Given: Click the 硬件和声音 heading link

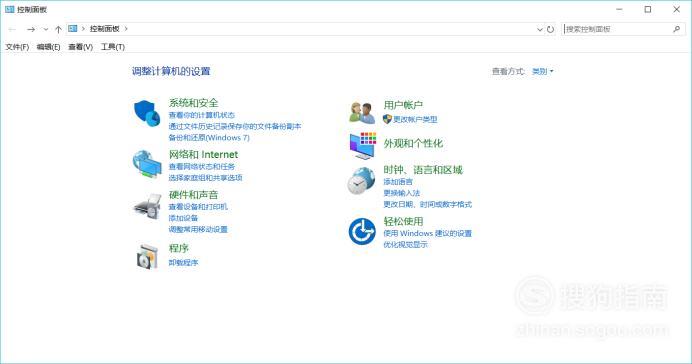Looking at the screenshot, I should click(x=193, y=195).
